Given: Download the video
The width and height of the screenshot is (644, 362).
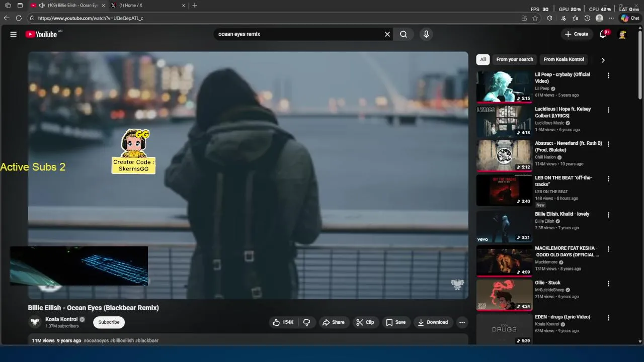Looking at the screenshot, I should click(433, 322).
